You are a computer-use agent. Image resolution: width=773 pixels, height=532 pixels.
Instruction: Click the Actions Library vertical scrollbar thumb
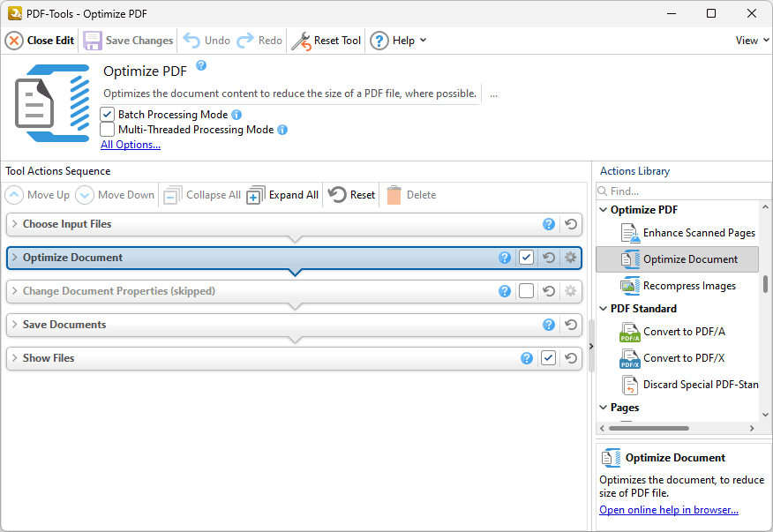click(765, 284)
